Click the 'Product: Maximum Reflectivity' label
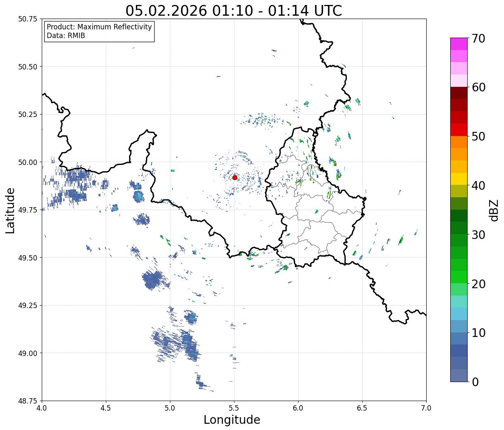Screen dimensions: 504x430 99,27
